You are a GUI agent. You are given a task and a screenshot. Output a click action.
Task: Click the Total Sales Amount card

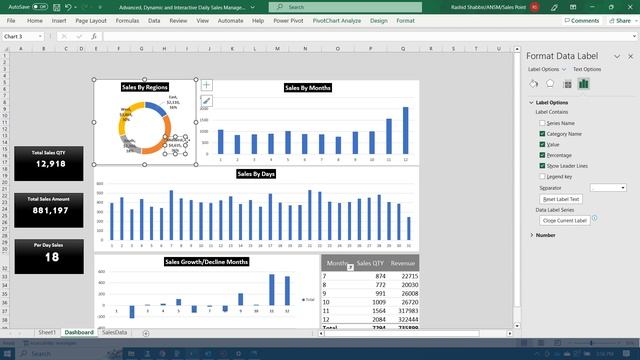pyautogui.click(x=49, y=210)
